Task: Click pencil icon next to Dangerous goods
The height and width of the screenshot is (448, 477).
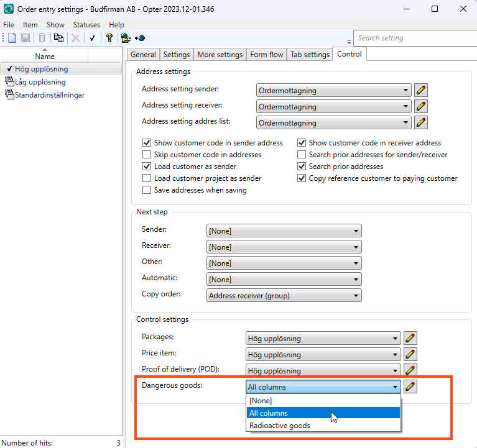Action: pos(410,386)
